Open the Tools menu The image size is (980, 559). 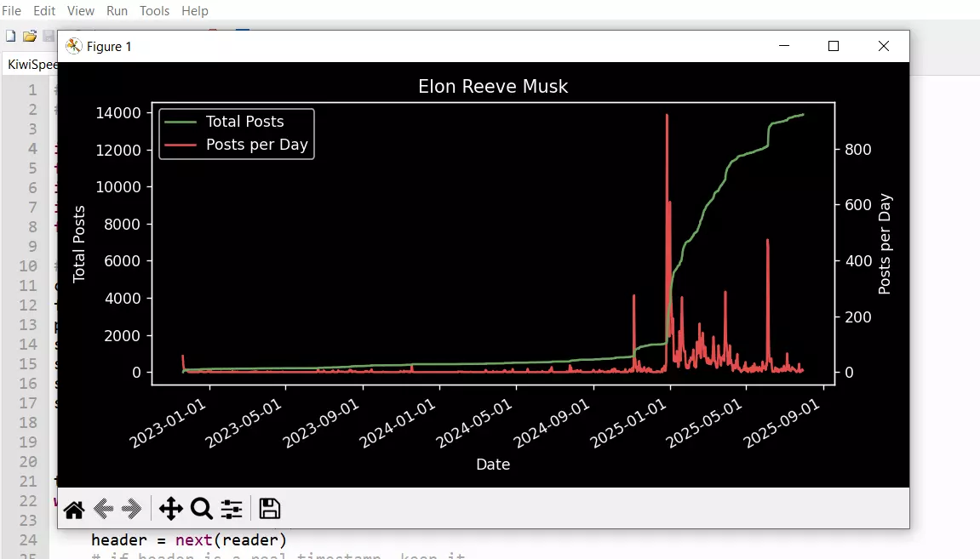(x=154, y=10)
